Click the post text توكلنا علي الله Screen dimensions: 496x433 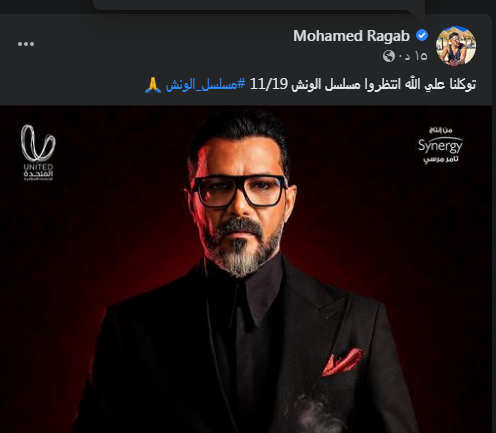tap(440, 84)
